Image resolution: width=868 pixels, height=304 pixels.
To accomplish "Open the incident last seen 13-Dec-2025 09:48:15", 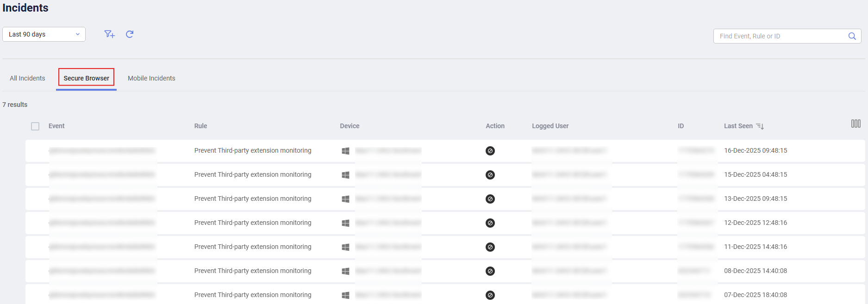I will pyautogui.click(x=755, y=199).
